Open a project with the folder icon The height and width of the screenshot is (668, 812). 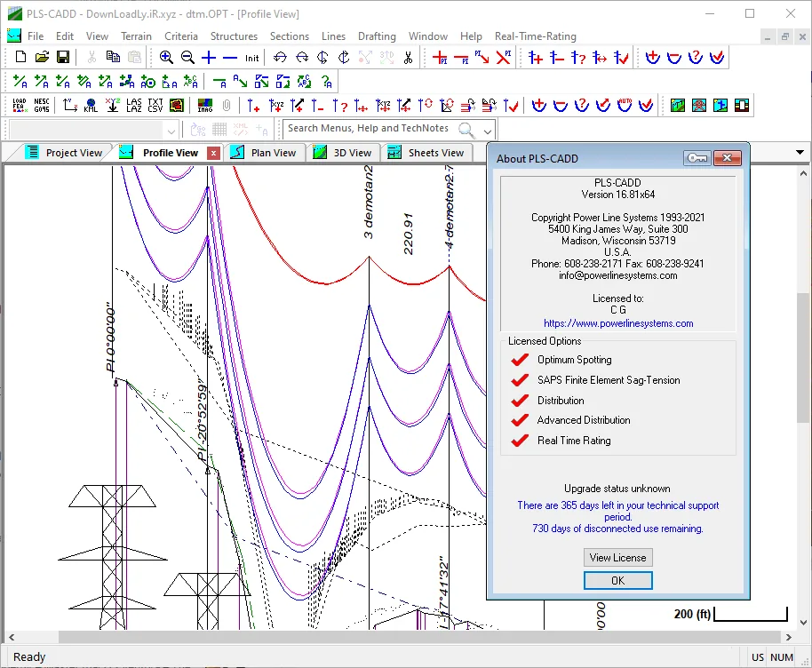point(42,57)
